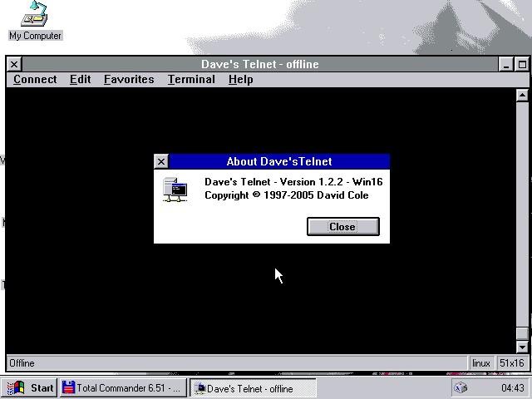Open the Connect menu
The image size is (532, 399).
(x=35, y=80)
